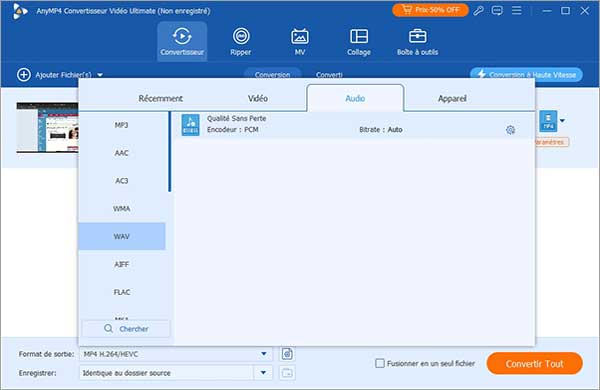Select the Qualité Sans Perte preset
Image resolution: width=600 pixels, height=390 pixels.
(354, 125)
